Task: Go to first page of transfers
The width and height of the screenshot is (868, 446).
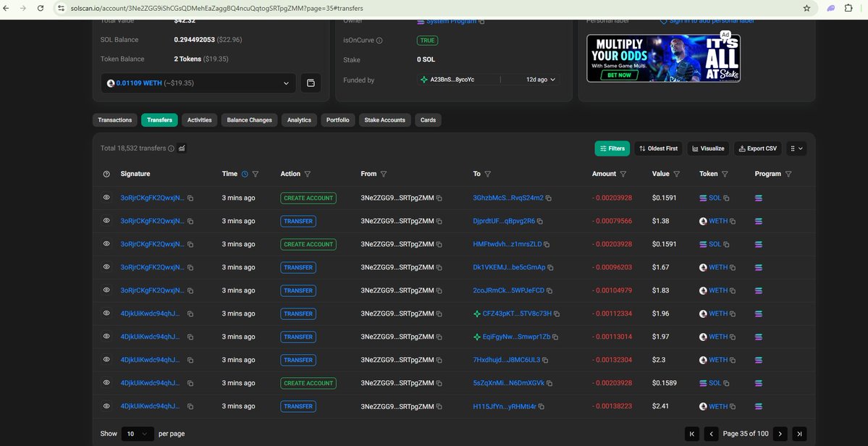Action: tap(692, 434)
